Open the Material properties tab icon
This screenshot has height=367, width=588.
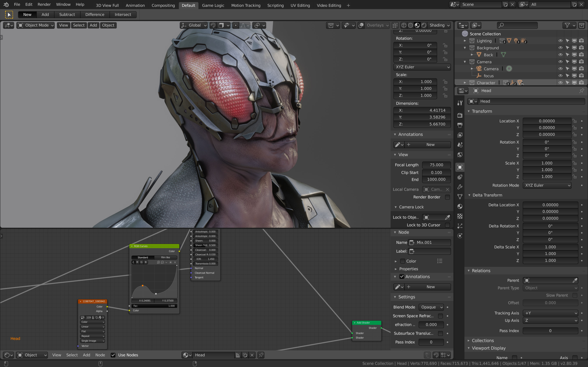[x=460, y=206]
